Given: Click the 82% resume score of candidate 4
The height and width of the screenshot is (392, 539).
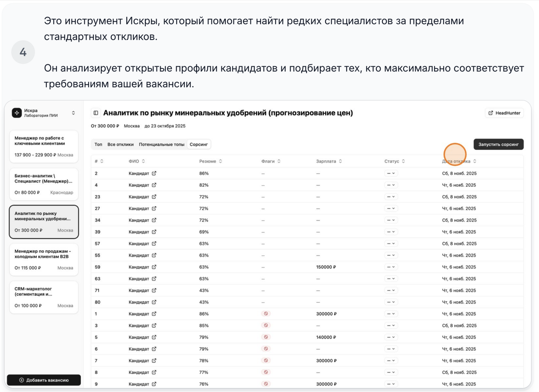Looking at the screenshot, I should click(204, 185).
